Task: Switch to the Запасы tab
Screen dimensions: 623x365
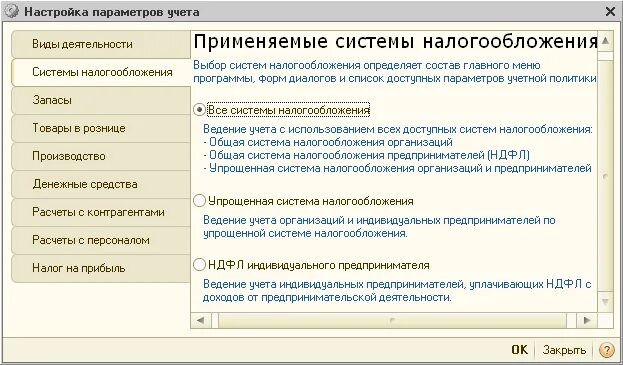Action: 101,100
